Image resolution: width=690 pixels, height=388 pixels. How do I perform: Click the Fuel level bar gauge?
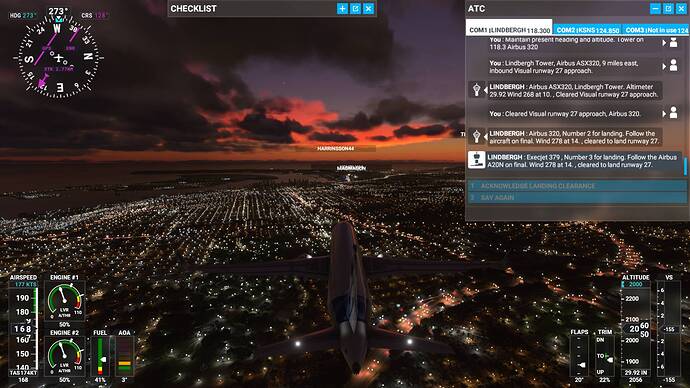pyautogui.click(x=100, y=356)
